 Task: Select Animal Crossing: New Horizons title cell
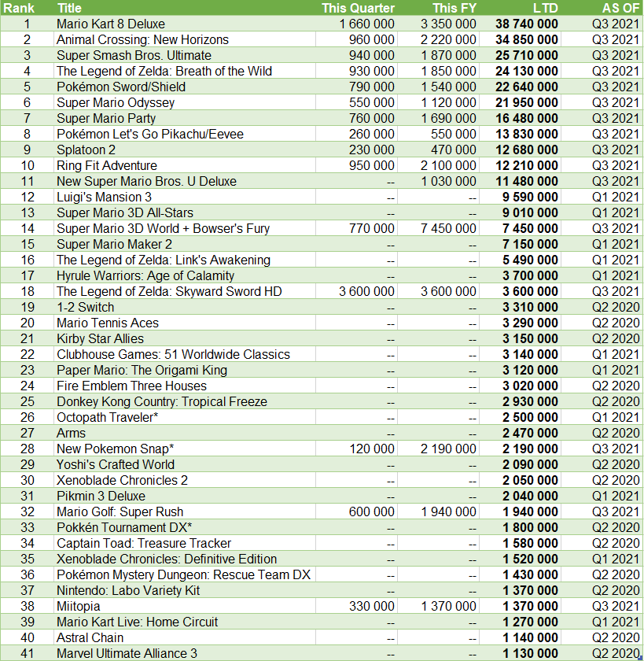pos(185,39)
